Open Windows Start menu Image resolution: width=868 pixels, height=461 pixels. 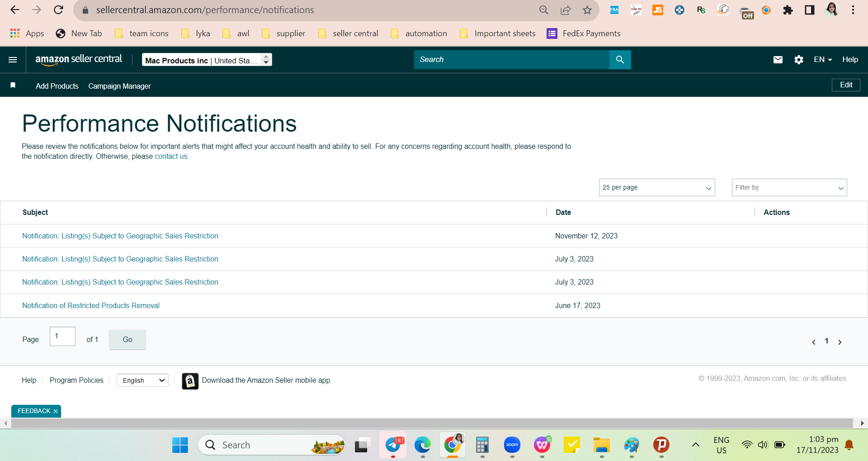tap(180, 445)
